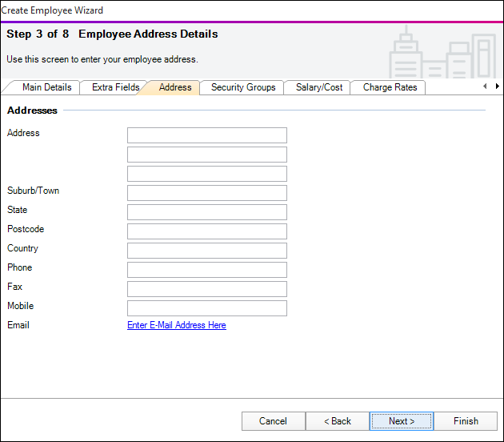Select the Suburb/Town input field

[x=206, y=193]
